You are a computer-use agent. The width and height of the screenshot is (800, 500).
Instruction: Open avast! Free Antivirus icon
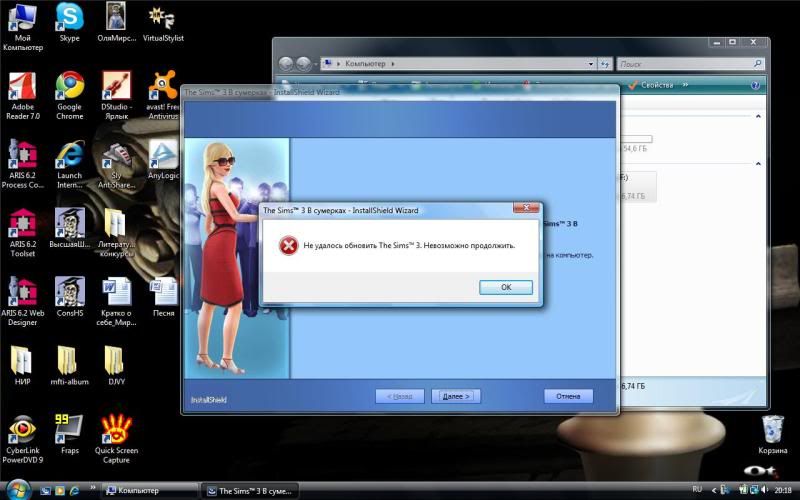pos(163,96)
